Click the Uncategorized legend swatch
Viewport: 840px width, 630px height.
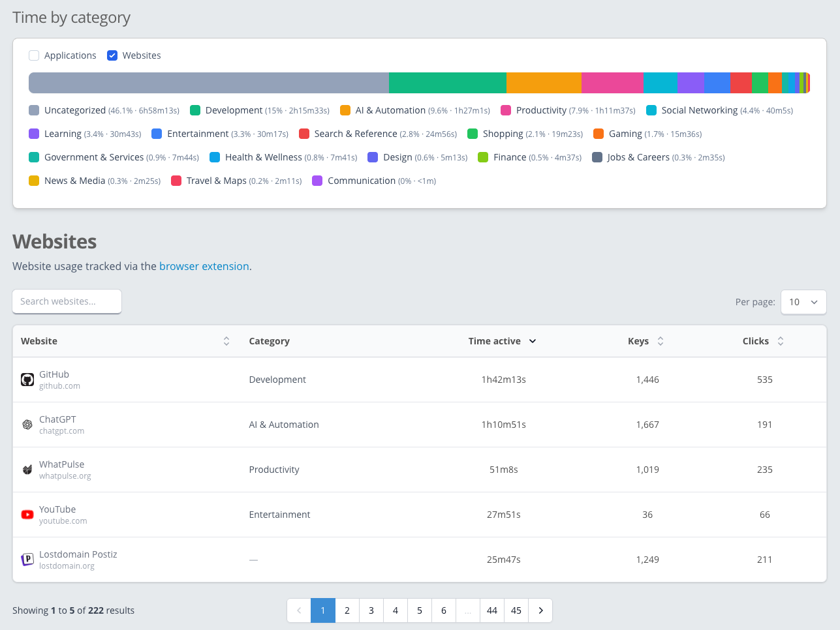point(33,110)
